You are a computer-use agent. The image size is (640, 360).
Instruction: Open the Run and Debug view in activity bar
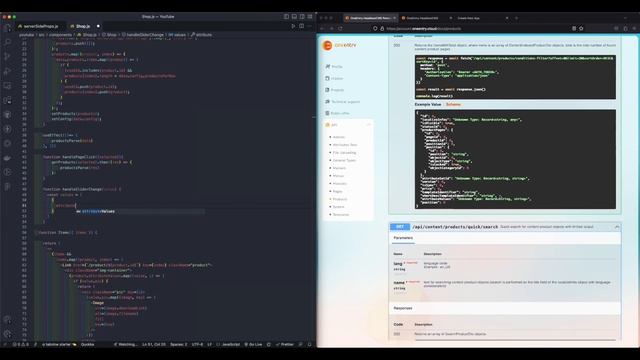point(7,71)
